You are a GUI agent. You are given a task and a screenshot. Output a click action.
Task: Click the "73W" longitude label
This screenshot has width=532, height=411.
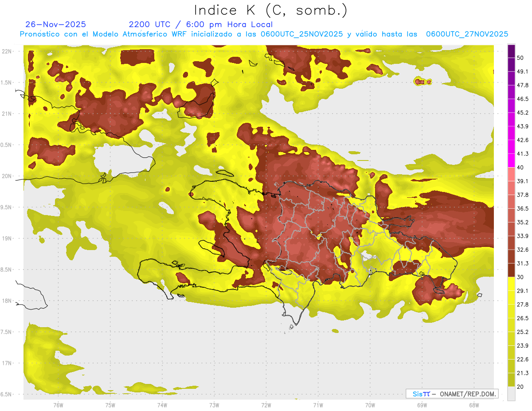point(214,405)
